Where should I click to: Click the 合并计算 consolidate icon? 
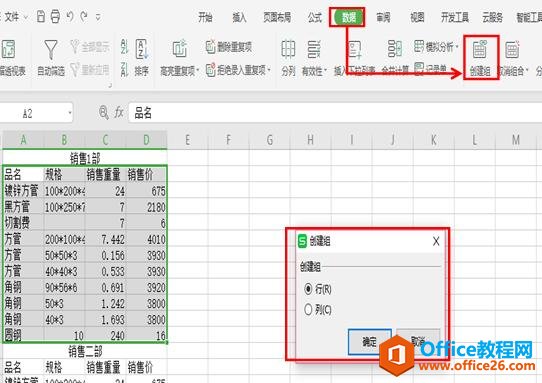click(395, 57)
